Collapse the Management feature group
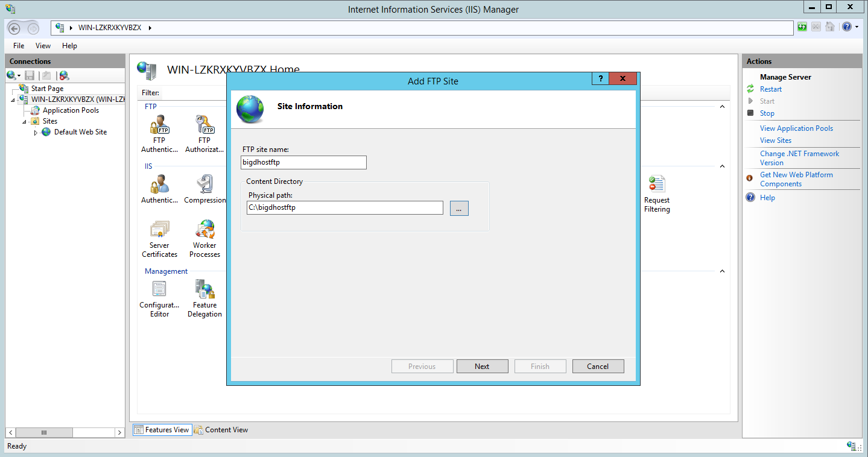 pyautogui.click(x=722, y=271)
